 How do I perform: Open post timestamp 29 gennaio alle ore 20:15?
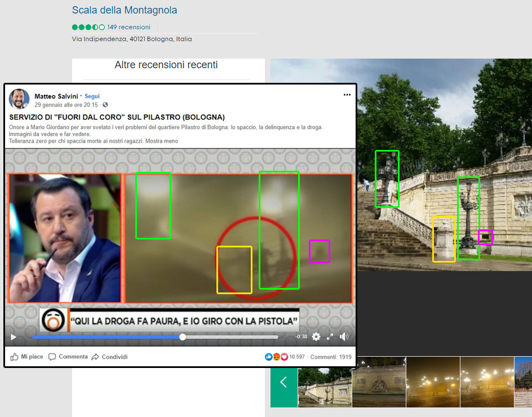(66, 105)
